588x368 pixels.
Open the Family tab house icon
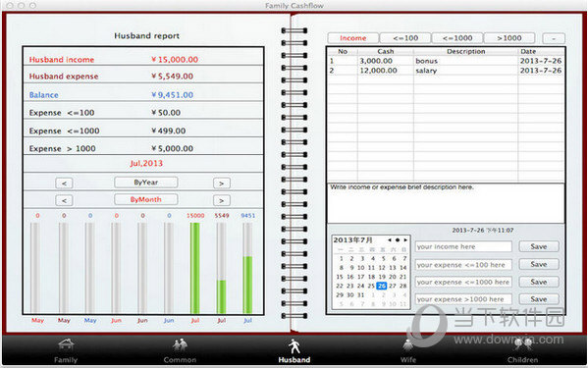(66, 344)
